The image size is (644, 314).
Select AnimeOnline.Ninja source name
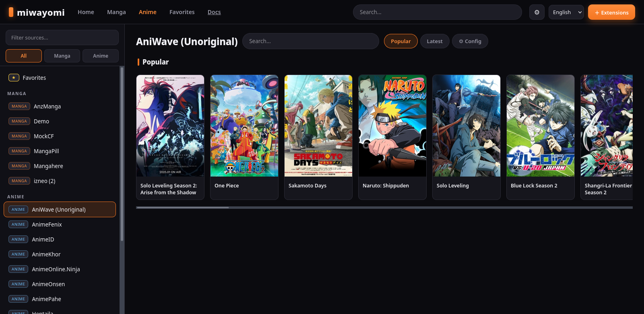(x=56, y=269)
